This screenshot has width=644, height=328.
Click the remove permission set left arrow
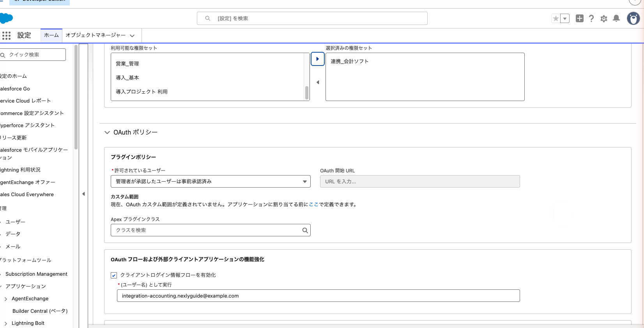318,82
